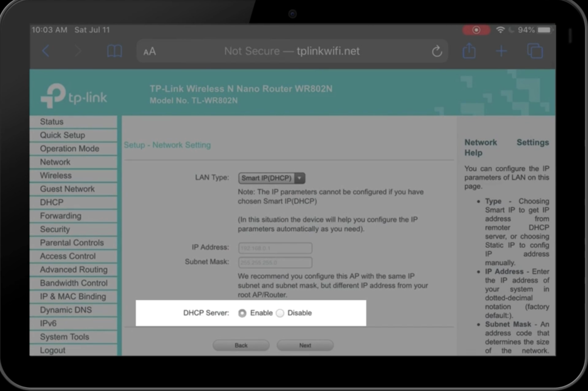Click the Next button
Screen dimensions: 588x391
(305, 345)
